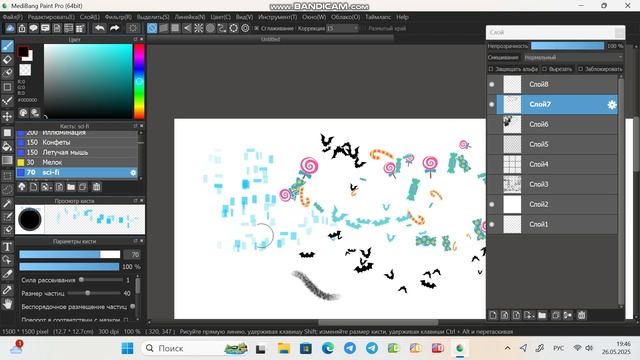This screenshot has width=640, height=360.
Task: Hide layer Слой7
Action: (x=492, y=104)
